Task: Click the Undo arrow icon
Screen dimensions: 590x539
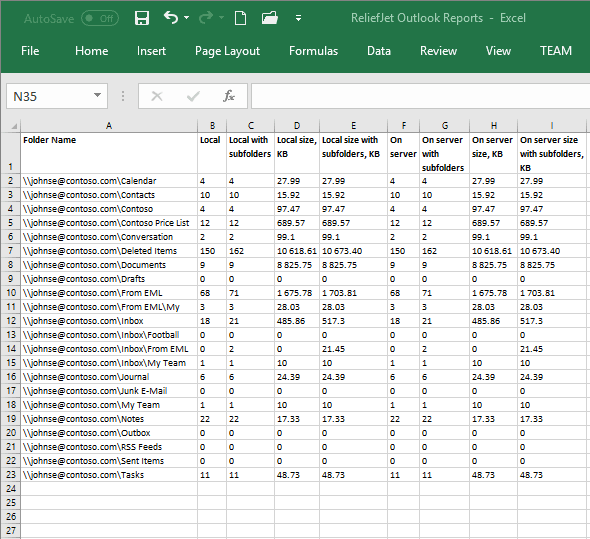Action: tap(171, 17)
